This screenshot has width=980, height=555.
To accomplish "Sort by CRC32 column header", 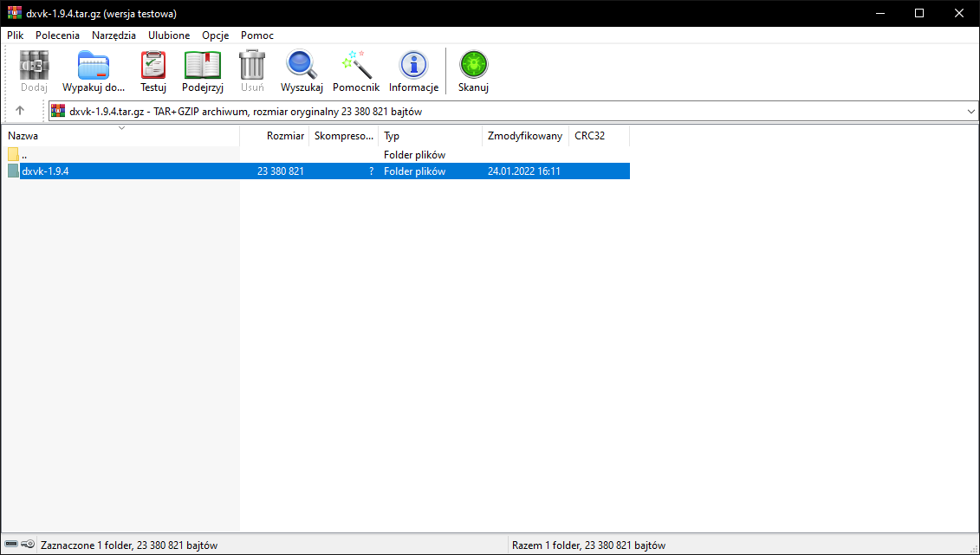I will (x=599, y=136).
